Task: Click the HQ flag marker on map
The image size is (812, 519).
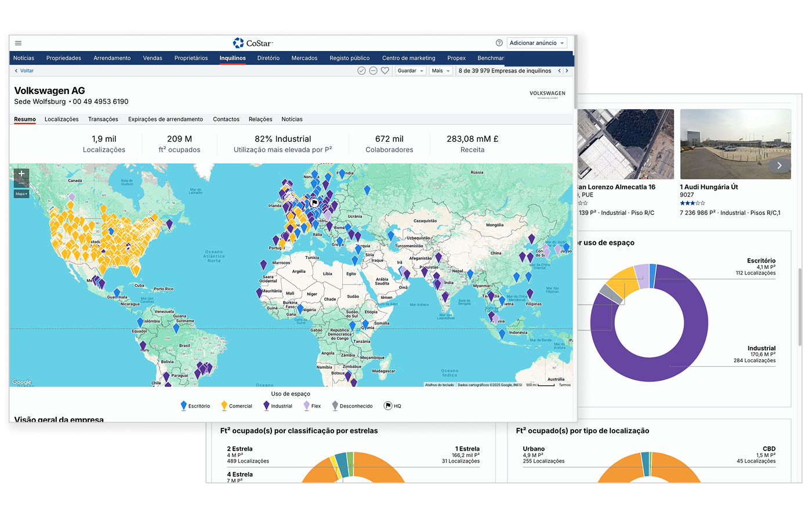Action: point(314,203)
